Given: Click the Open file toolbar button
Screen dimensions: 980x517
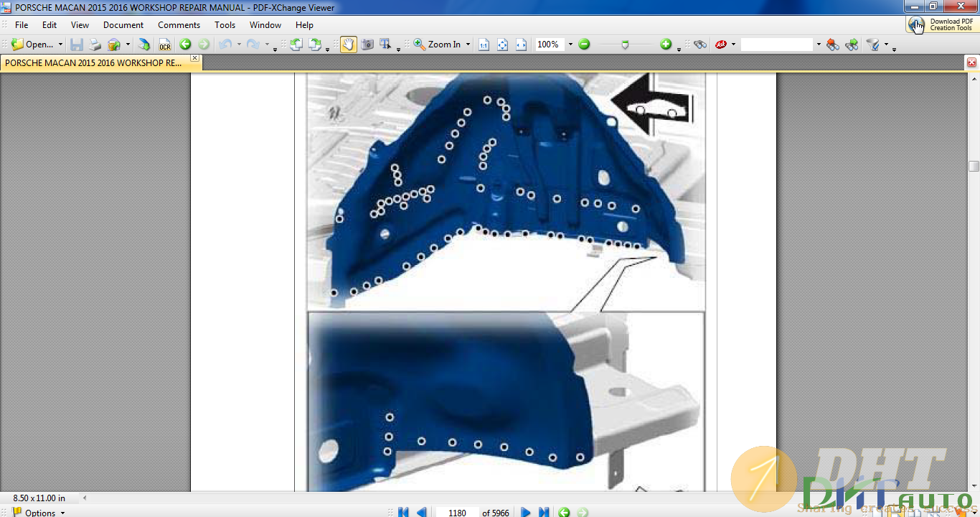Looking at the screenshot, I should tap(32, 45).
